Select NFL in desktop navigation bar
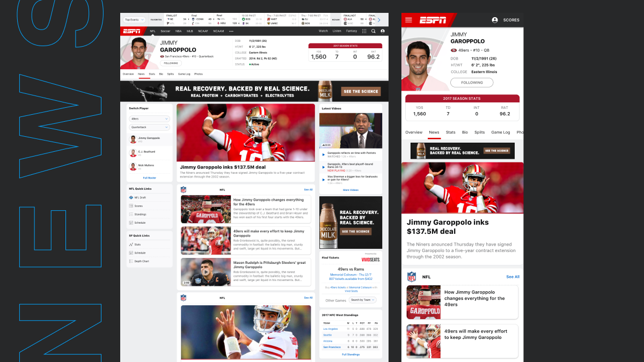The image size is (644, 362). pos(152,31)
